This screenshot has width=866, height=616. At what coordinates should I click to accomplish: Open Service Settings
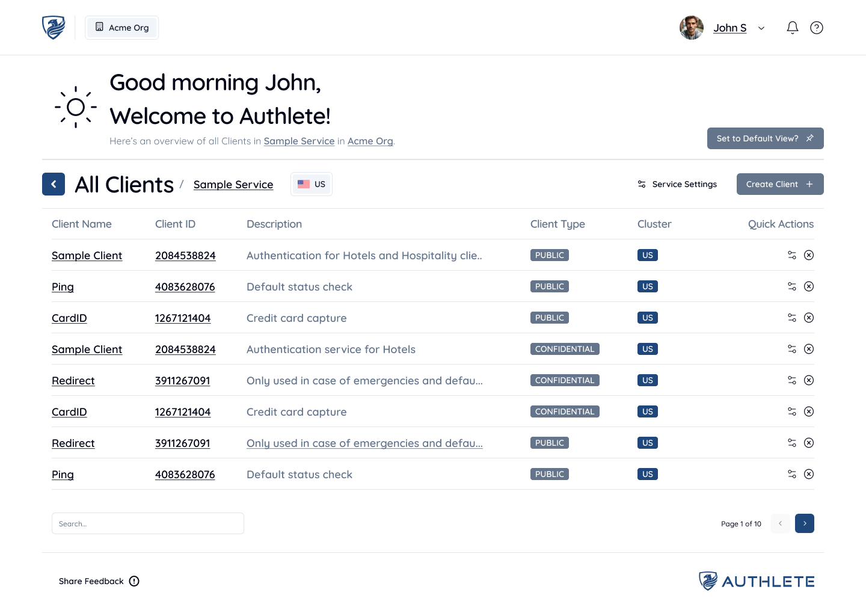pyautogui.click(x=677, y=184)
